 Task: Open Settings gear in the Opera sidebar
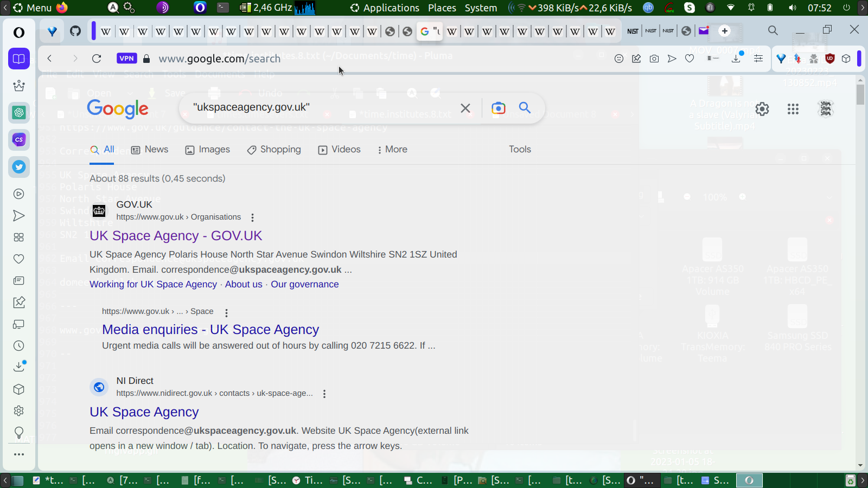[19, 411]
